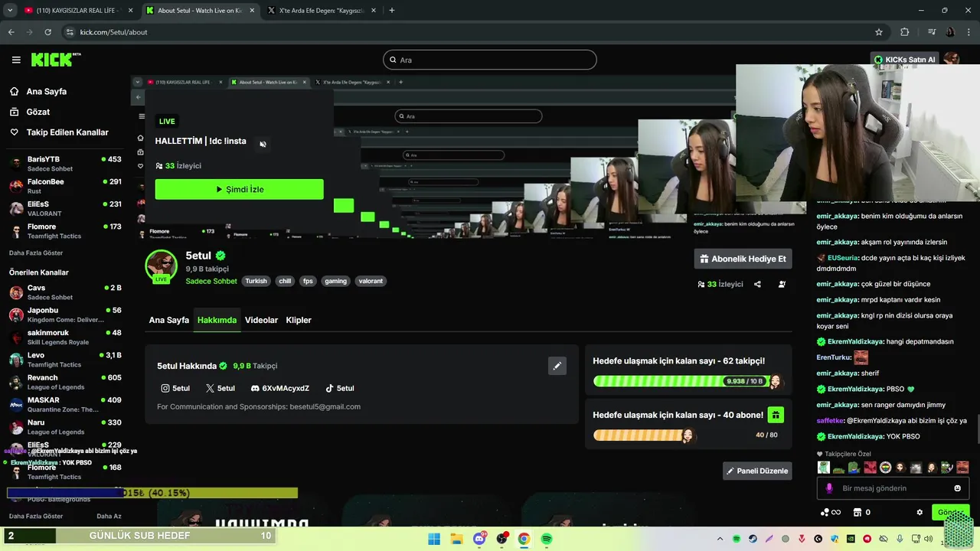This screenshot has height=551, width=980.
Task: Click the Paneli Düzenle button
Action: 757,471
